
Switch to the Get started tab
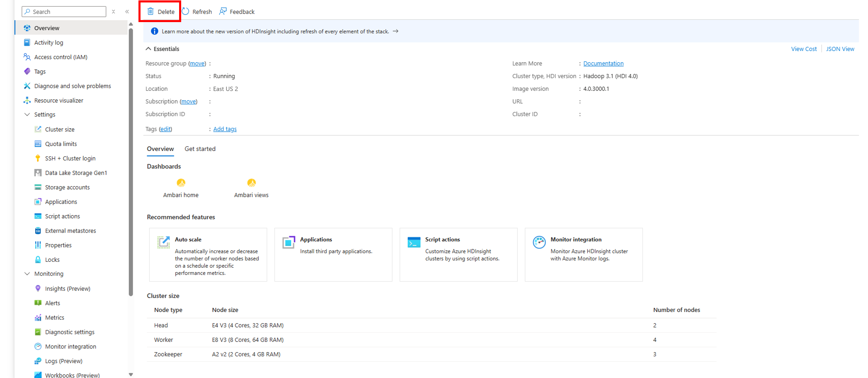[x=200, y=149]
